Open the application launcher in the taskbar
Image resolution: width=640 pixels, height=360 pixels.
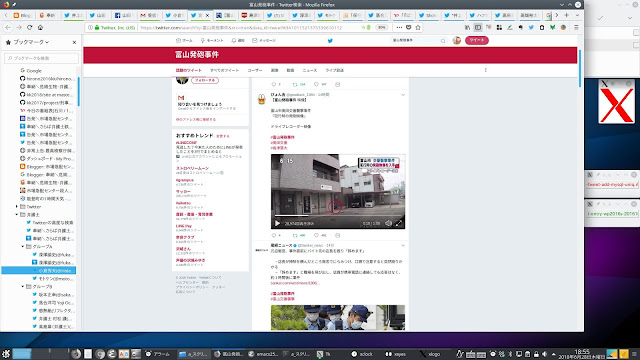pos(6,353)
